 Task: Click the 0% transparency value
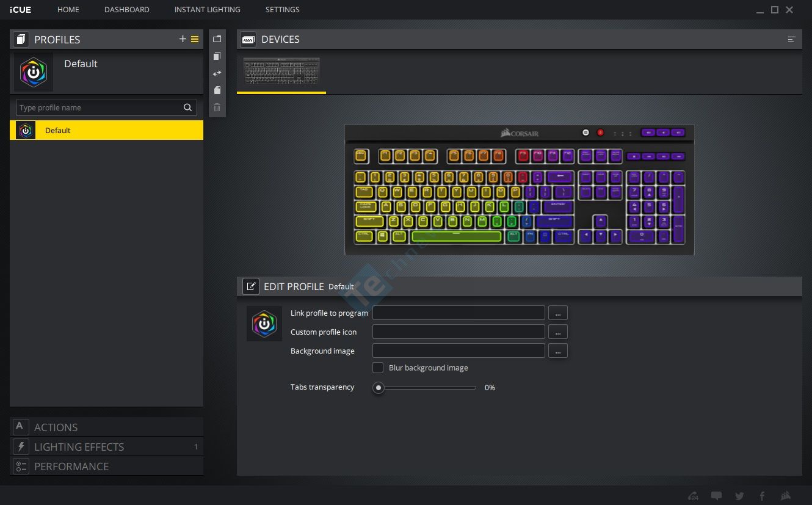(490, 388)
